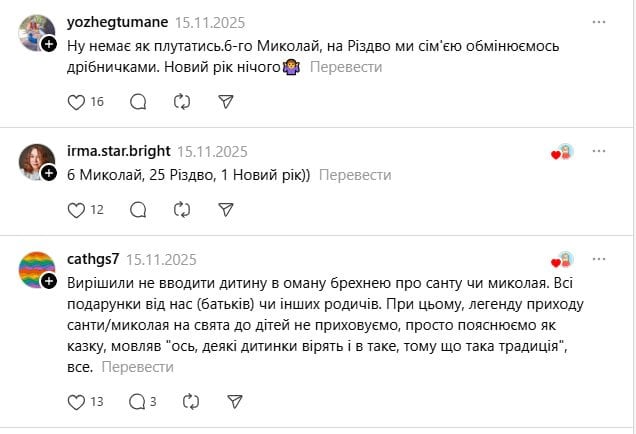The height and width of the screenshot is (434, 636).
Task: Open more options for cathgs7's comment
Action: point(599,259)
